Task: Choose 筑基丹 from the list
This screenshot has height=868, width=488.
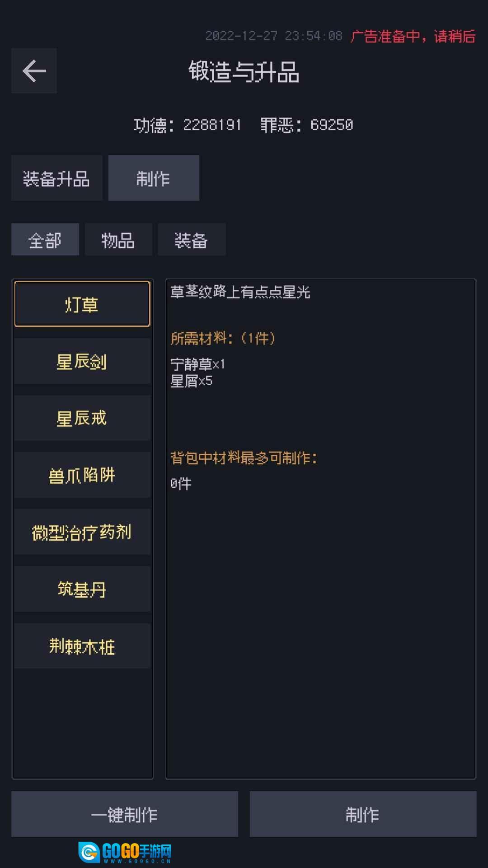Action: 82,589
